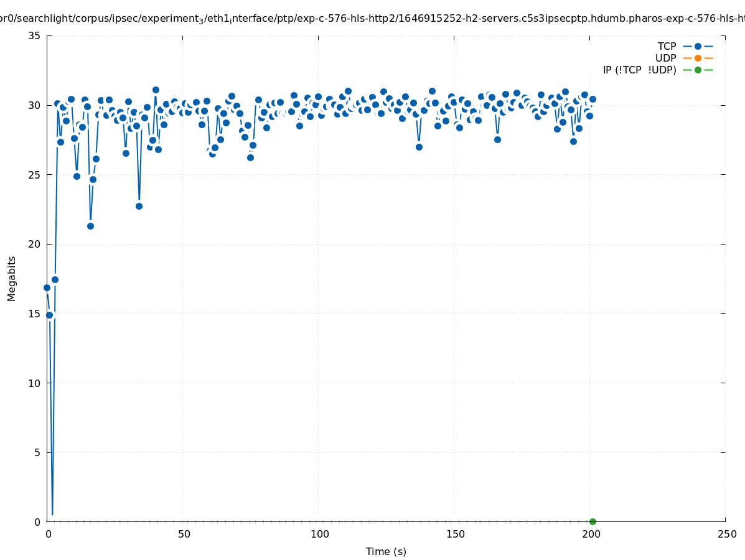Image resolution: width=745 pixels, height=560 pixels.
Task: Click the orange UDP legend marker
Action: tap(698, 58)
